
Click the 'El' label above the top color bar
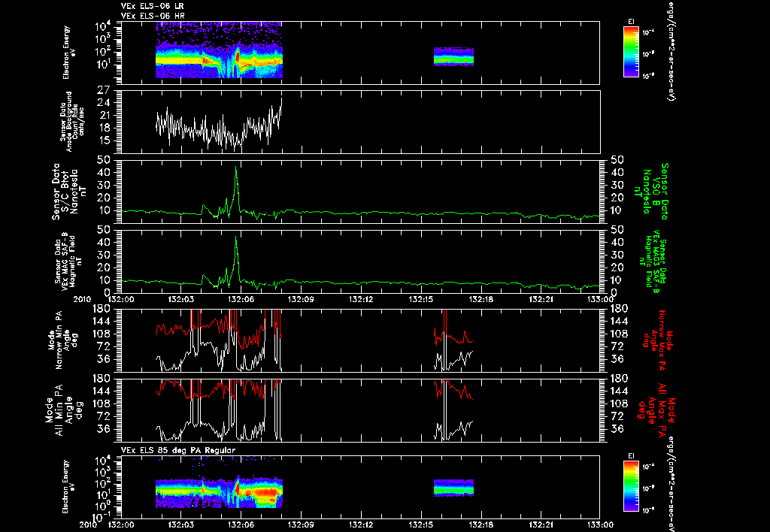pyautogui.click(x=631, y=22)
